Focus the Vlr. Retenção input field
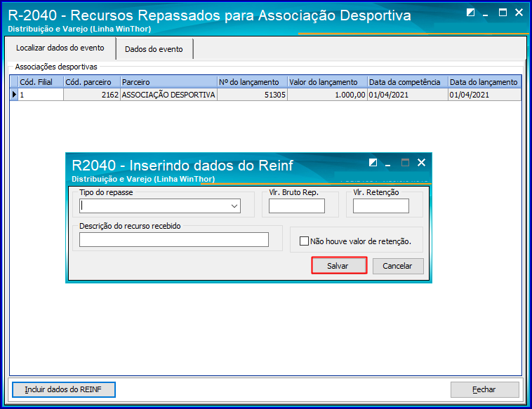 coord(380,206)
